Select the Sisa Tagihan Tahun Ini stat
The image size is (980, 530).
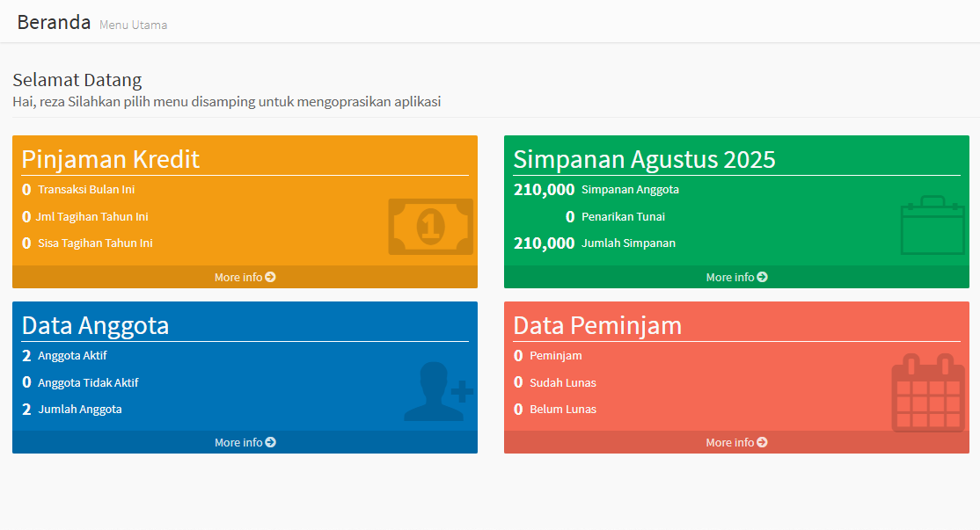click(95, 243)
